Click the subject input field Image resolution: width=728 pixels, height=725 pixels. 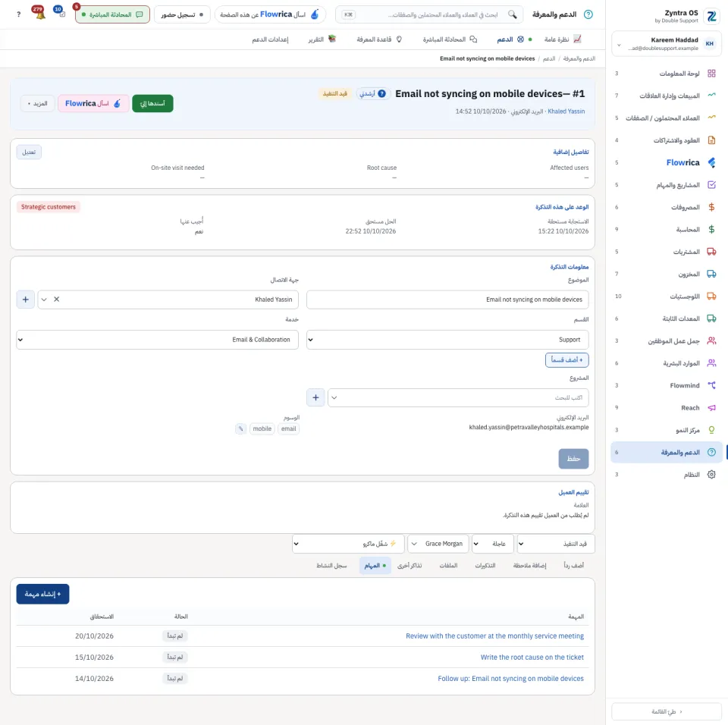(x=447, y=300)
